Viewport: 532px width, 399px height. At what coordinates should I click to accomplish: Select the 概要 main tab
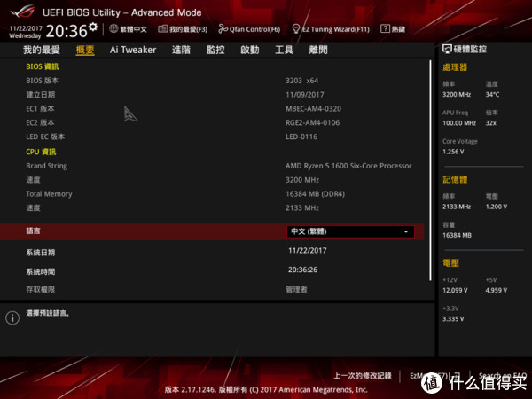click(x=85, y=50)
